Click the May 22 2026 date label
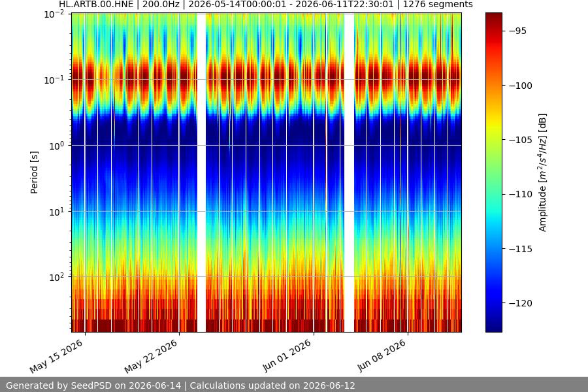588x392 pixels. tap(151, 357)
